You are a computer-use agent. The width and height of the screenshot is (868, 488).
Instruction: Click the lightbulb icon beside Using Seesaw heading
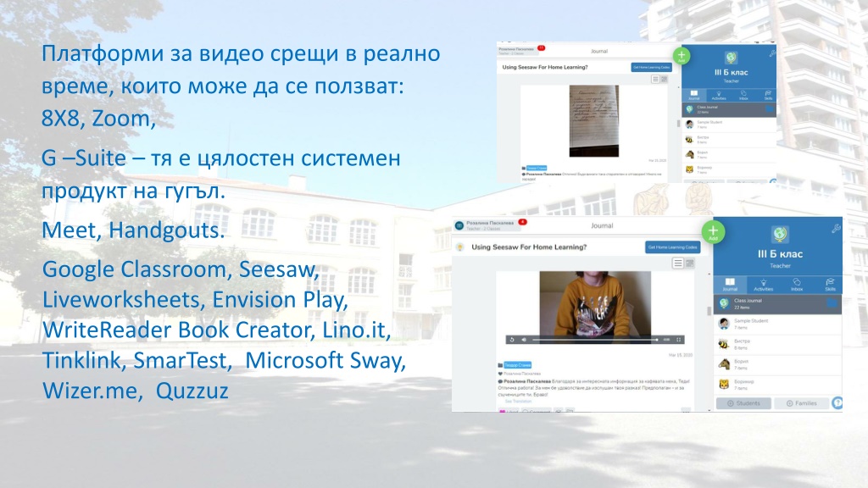pos(459,247)
